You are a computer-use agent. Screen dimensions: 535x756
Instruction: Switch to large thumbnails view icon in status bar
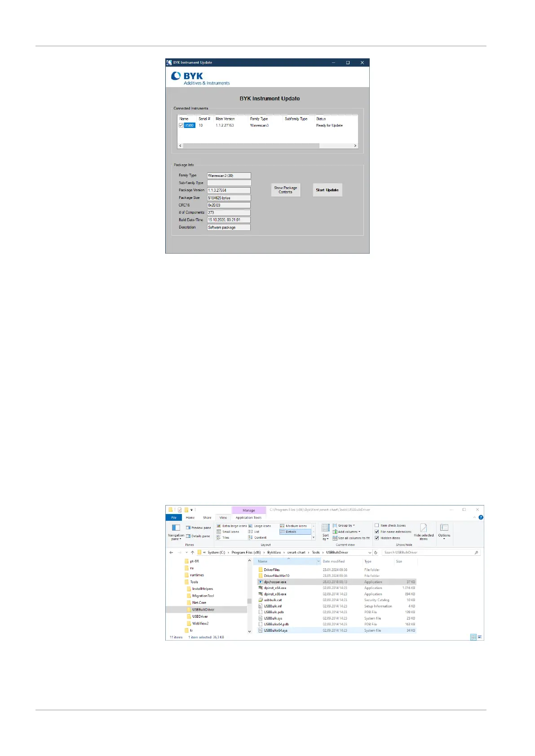(480, 637)
